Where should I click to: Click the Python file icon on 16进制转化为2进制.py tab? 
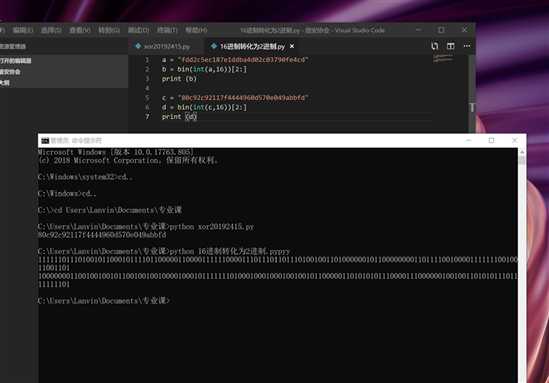(x=214, y=46)
